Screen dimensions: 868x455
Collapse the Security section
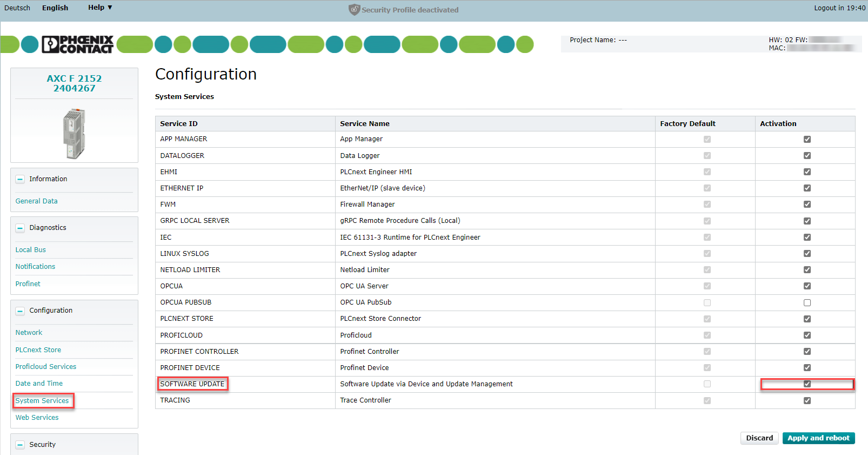tap(20, 445)
